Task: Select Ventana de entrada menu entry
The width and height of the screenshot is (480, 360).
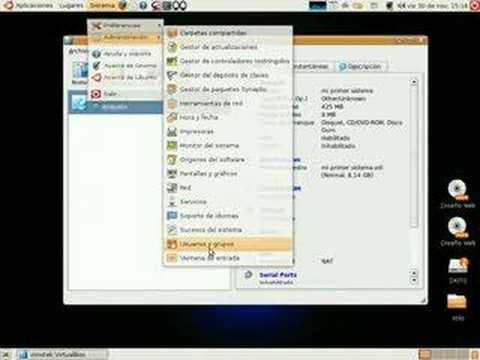Action: tap(228, 258)
